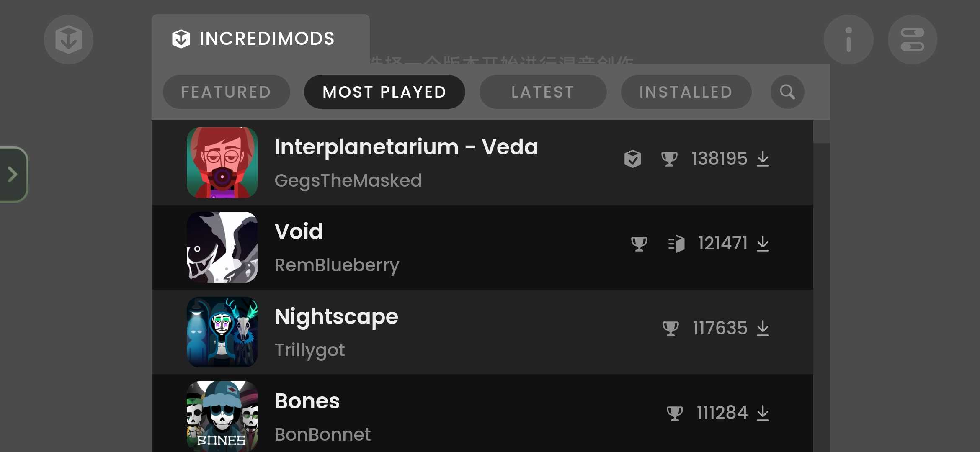Download the Bones mod
Image resolution: width=980 pixels, height=452 pixels.
(763, 413)
